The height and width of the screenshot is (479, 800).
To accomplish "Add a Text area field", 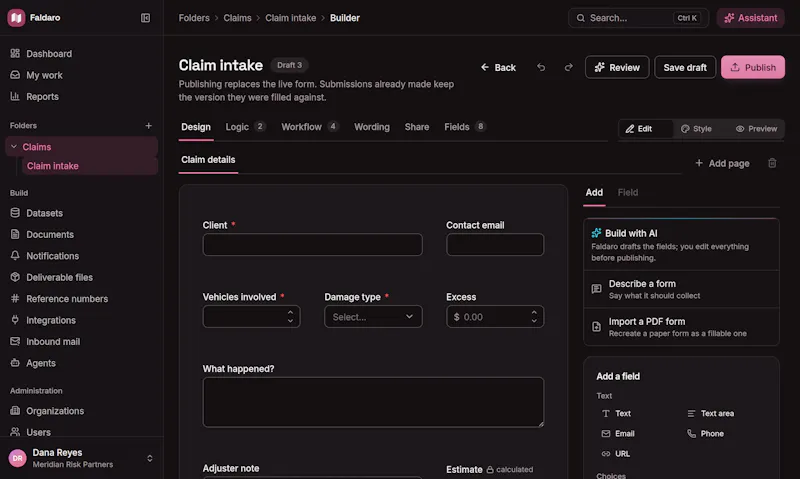I will (x=710, y=414).
